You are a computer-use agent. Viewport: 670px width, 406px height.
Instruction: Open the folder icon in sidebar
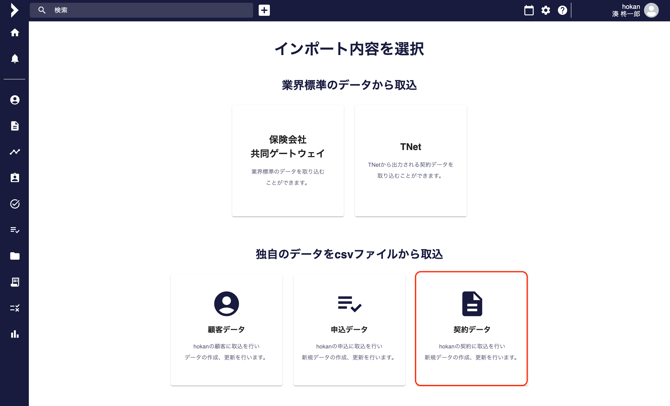click(x=14, y=256)
